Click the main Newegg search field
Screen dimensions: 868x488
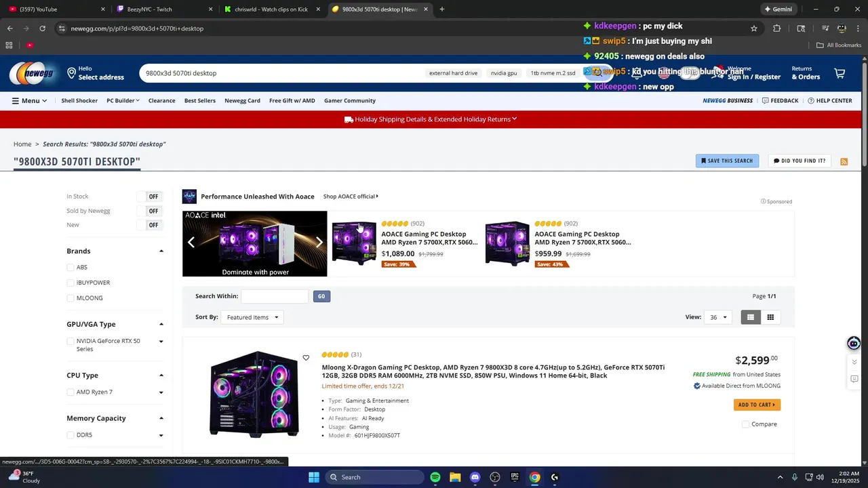(x=281, y=73)
